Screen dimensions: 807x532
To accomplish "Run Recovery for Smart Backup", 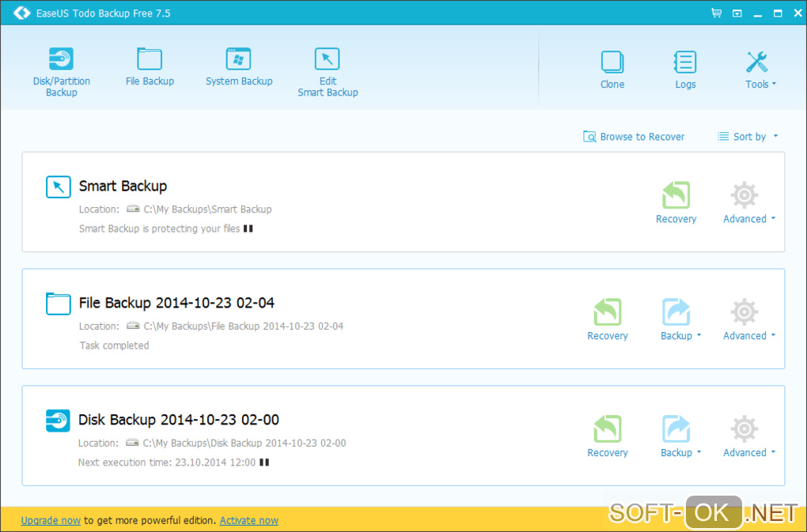I will (x=676, y=202).
